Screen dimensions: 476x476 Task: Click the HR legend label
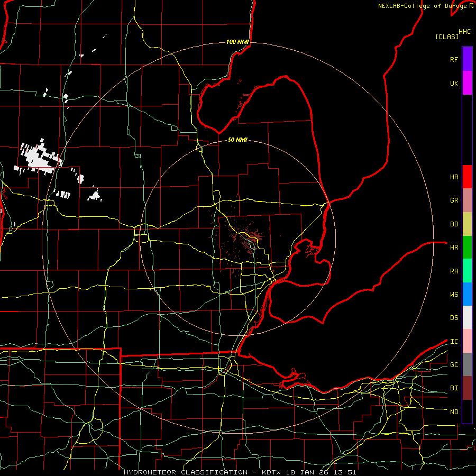pos(454,248)
